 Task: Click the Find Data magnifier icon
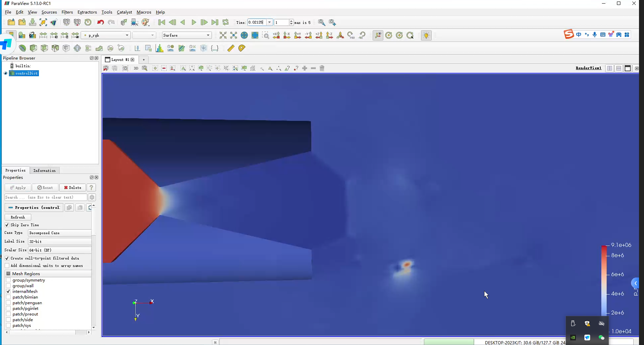pyautogui.click(x=321, y=22)
